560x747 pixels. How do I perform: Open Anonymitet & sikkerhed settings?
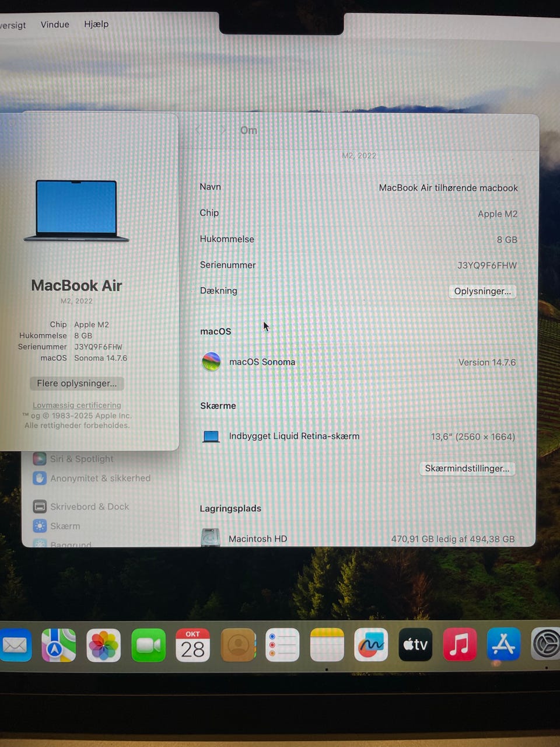coord(100,478)
